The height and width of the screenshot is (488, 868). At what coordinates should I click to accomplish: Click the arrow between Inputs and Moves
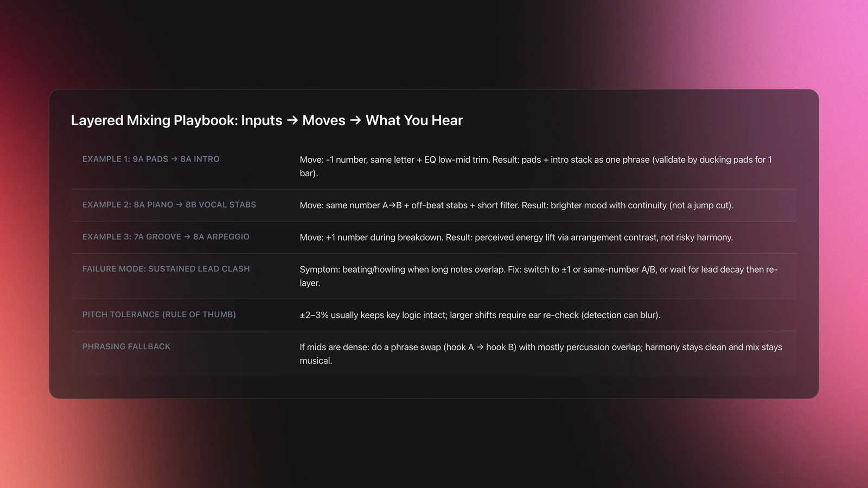tap(292, 120)
